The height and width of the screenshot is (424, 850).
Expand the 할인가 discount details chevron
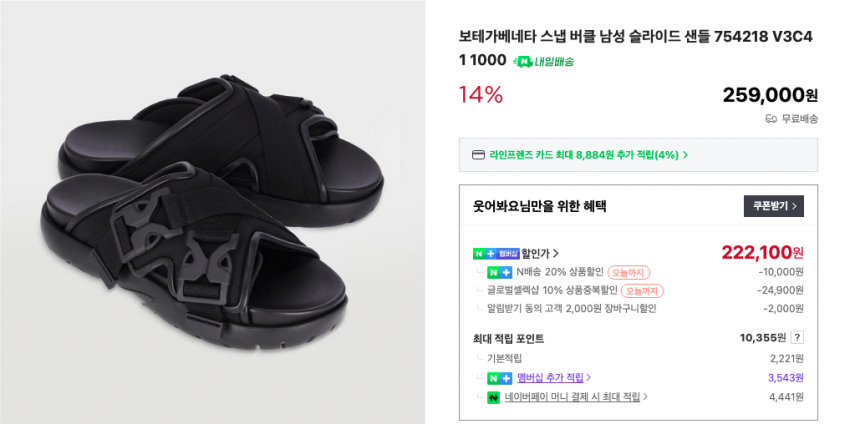[556, 253]
